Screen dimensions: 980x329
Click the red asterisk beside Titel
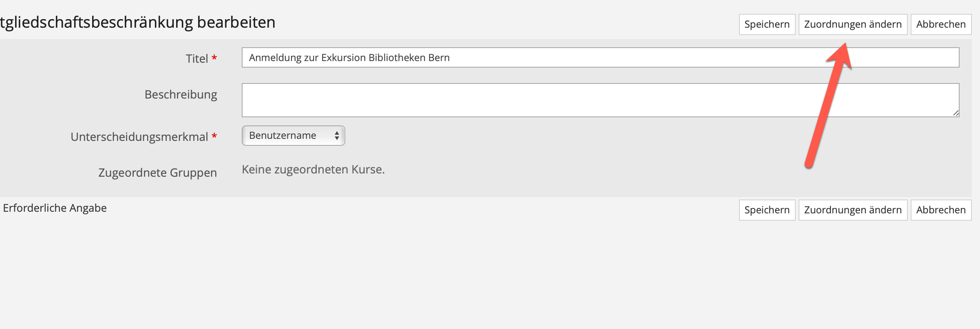[x=214, y=58]
